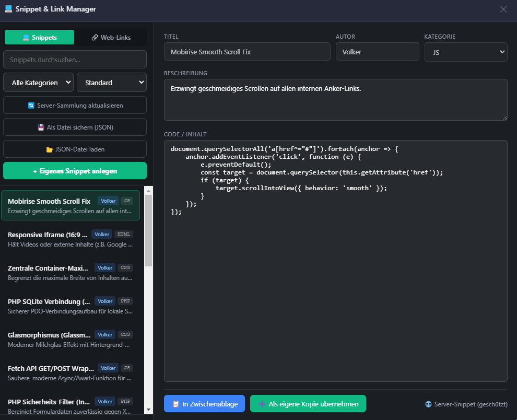Viewport: 517px width, 420px height.
Task: Click the Snippets durchsuchen search field
Action: pyautogui.click(x=75, y=60)
